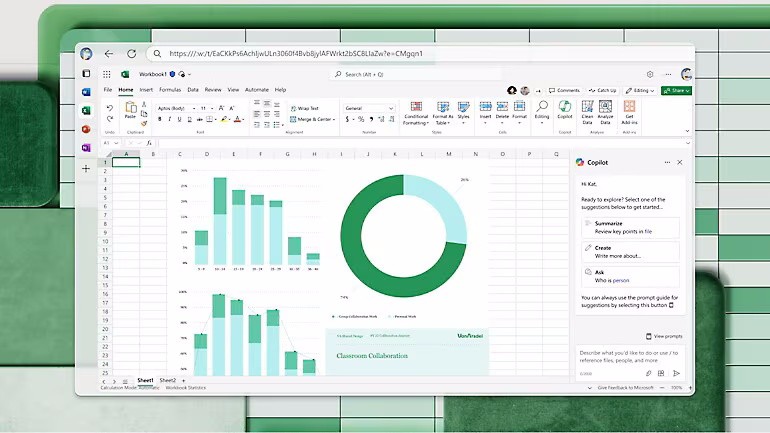Expand the font name dropdown
Screen dimensions: 770x433
175,108
